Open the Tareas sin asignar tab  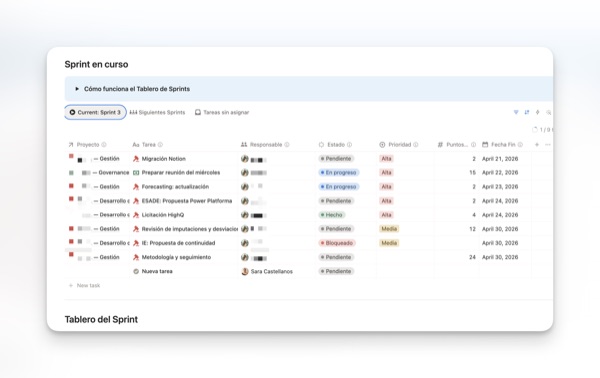pyautogui.click(x=222, y=112)
